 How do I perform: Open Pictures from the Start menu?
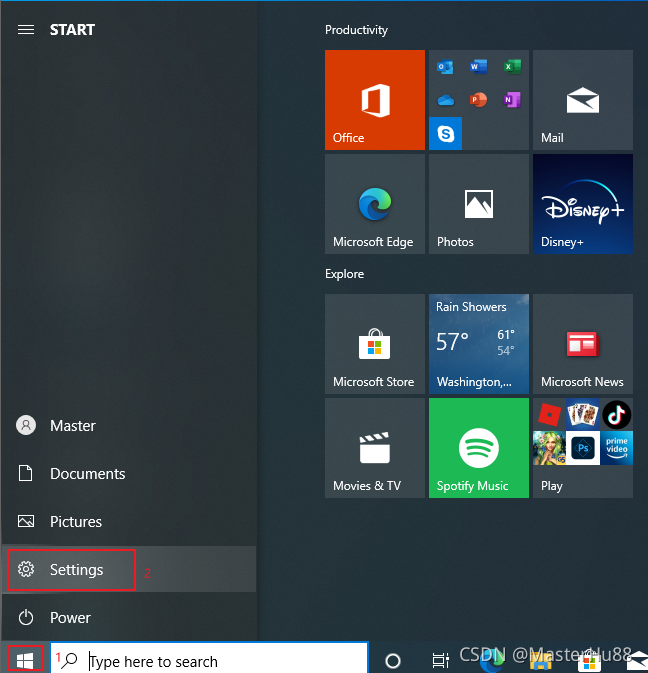click(x=129, y=522)
